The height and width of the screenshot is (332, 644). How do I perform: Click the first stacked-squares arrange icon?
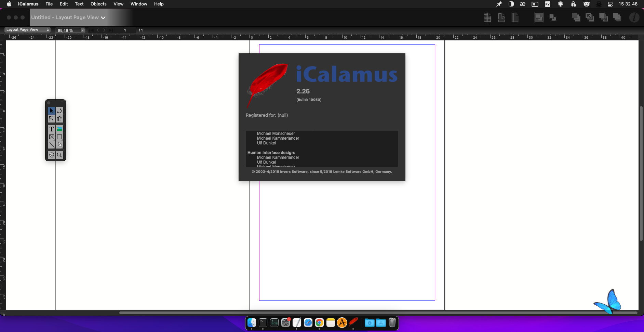[x=576, y=17]
